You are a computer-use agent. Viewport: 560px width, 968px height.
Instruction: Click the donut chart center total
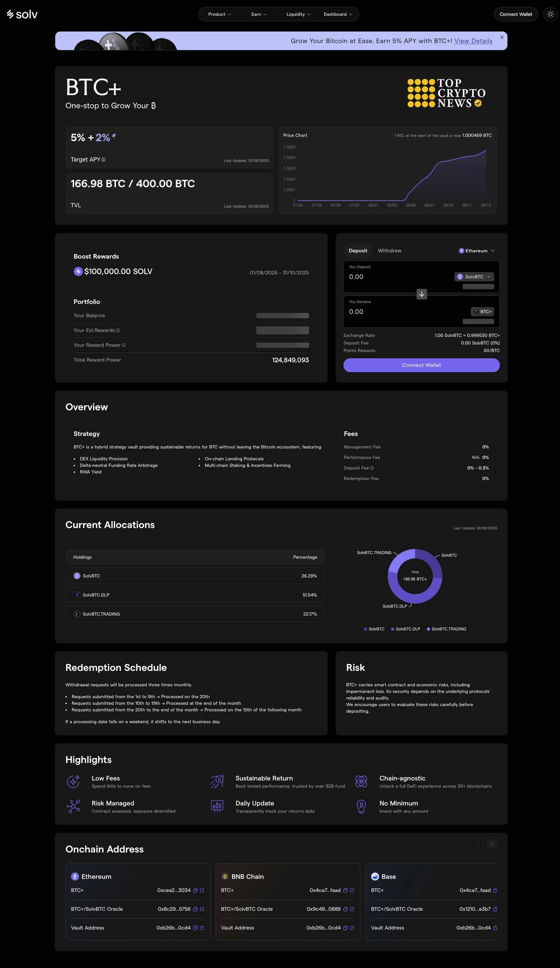(x=415, y=576)
